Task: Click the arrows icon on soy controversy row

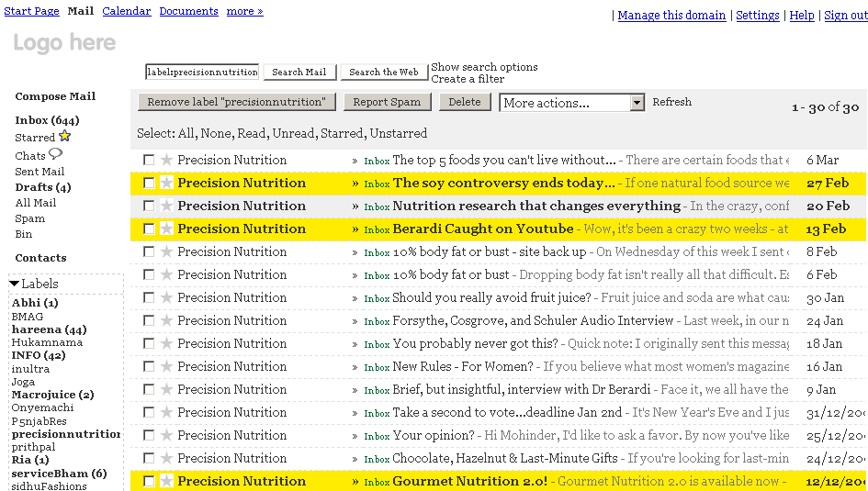Action: [x=355, y=184]
